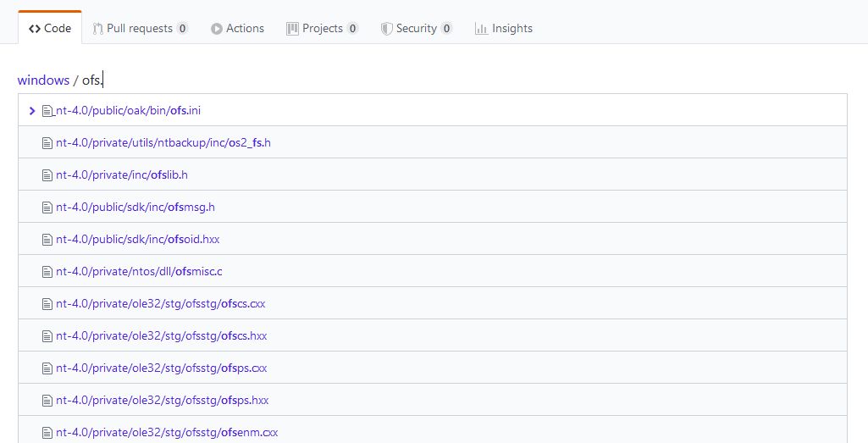Click the file icon next to os2_fs.h

click(x=47, y=143)
